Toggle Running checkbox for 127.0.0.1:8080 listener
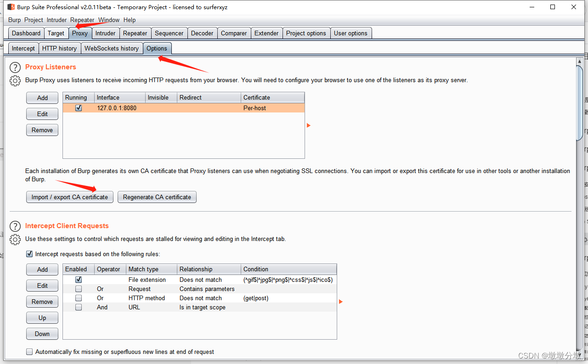This screenshot has height=364, width=588. [x=79, y=108]
